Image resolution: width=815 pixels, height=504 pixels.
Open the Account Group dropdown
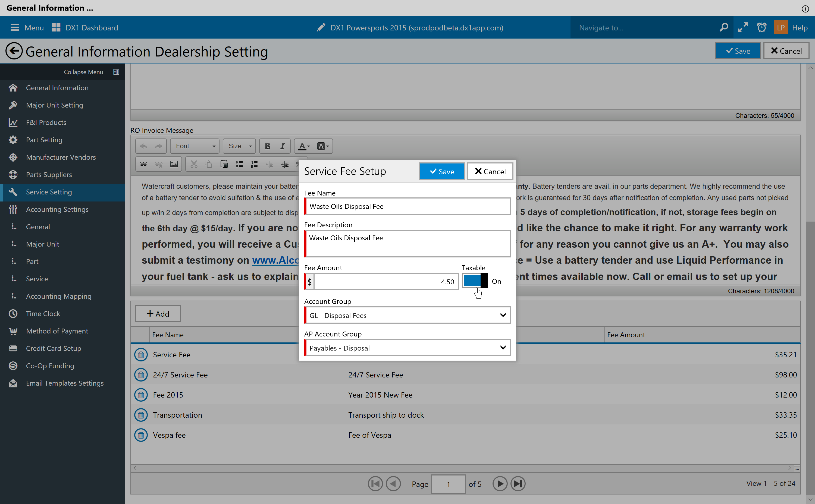pyautogui.click(x=407, y=315)
